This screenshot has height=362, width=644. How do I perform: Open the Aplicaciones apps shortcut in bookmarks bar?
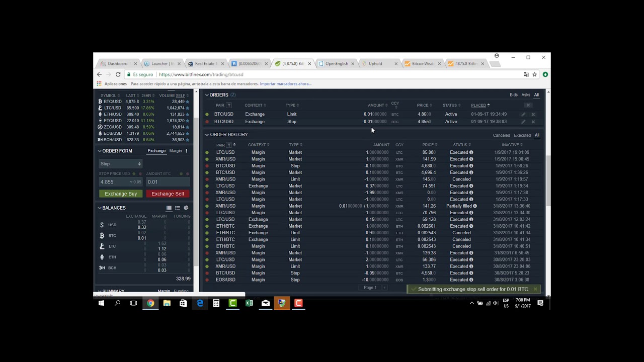112,84
